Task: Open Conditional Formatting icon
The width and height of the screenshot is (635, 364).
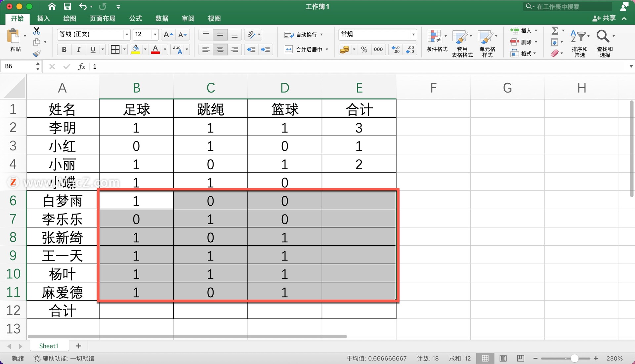Action: point(435,36)
